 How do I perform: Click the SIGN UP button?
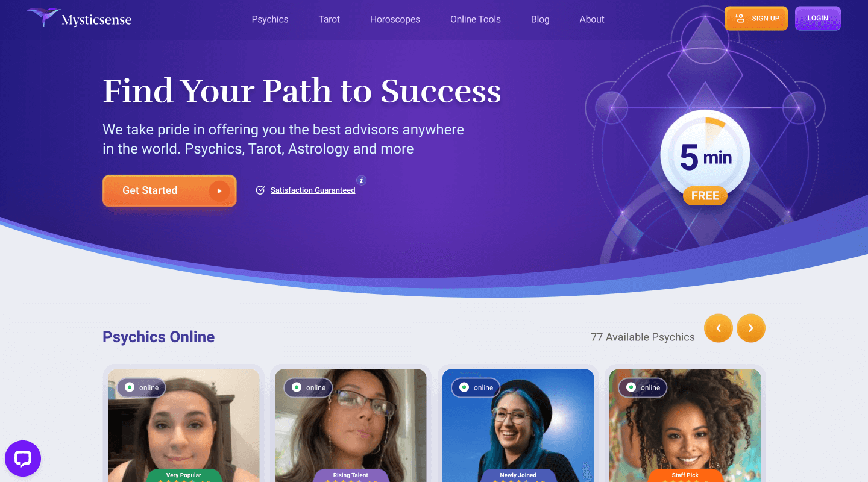tap(756, 18)
